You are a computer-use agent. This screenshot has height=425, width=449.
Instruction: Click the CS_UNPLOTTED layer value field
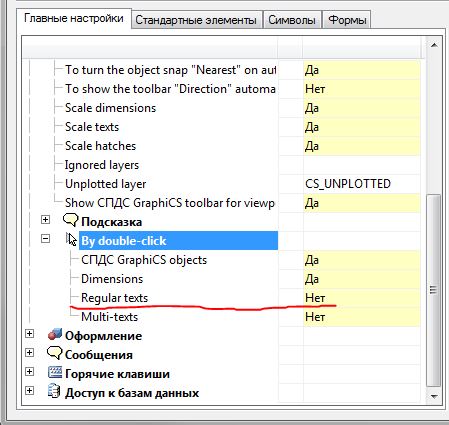click(361, 184)
